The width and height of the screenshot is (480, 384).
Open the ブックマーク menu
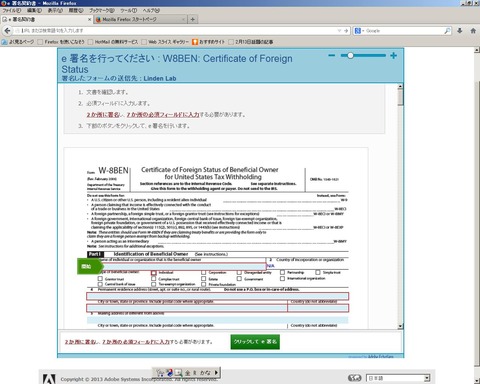pyautogui.click(x=102, y=11)
